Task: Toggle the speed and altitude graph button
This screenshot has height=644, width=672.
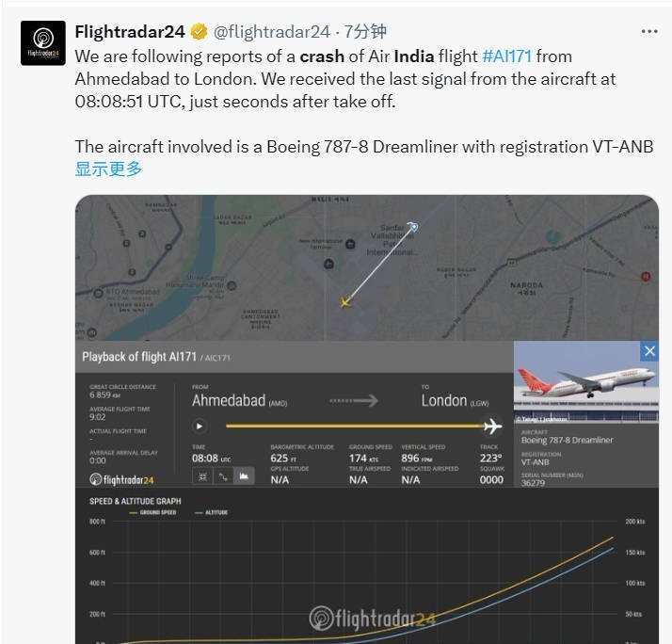Action: point(244,476)
